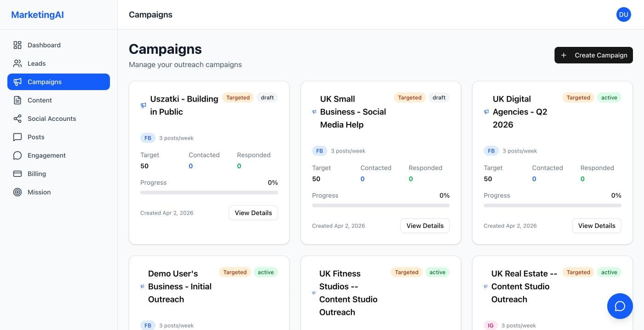Click the DU user avatar
The width and height of the screenshot is (644, 330).
click(x=623, y=14)
